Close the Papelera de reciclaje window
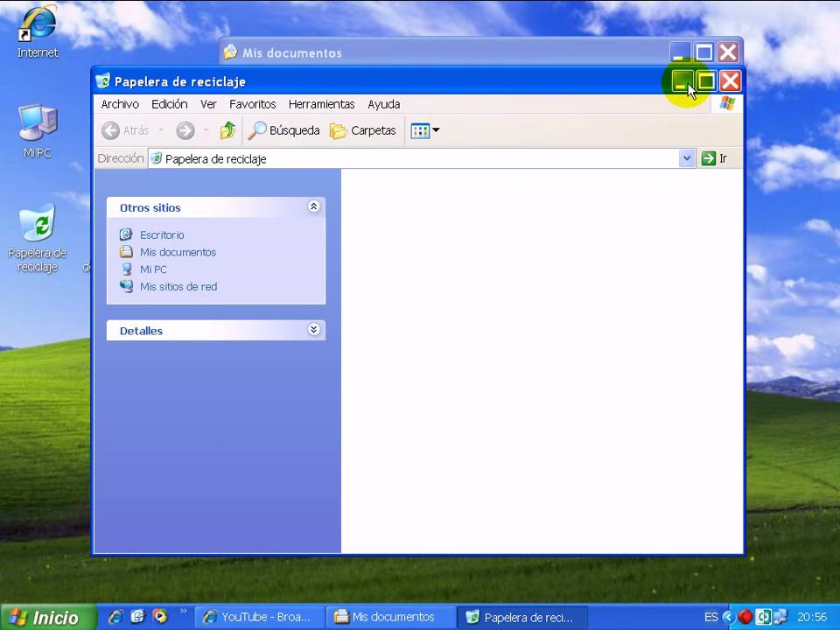This screenshot has height=630, width=840. [730, 81]
